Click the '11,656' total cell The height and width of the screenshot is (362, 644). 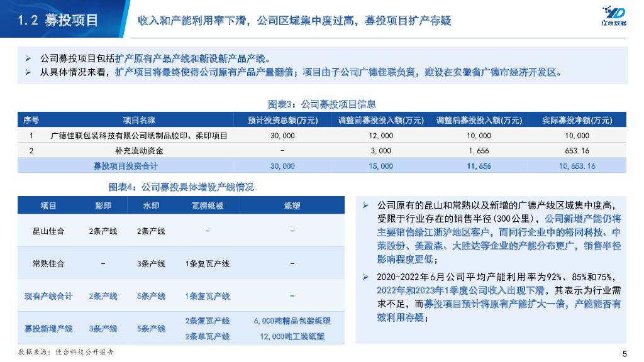(479, 166)
